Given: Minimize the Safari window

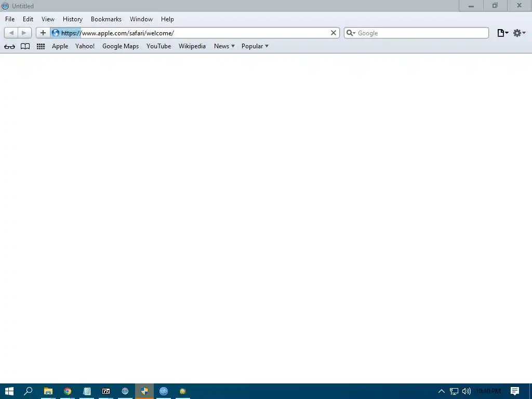Looking at the screenshot, I should [471, 6].
